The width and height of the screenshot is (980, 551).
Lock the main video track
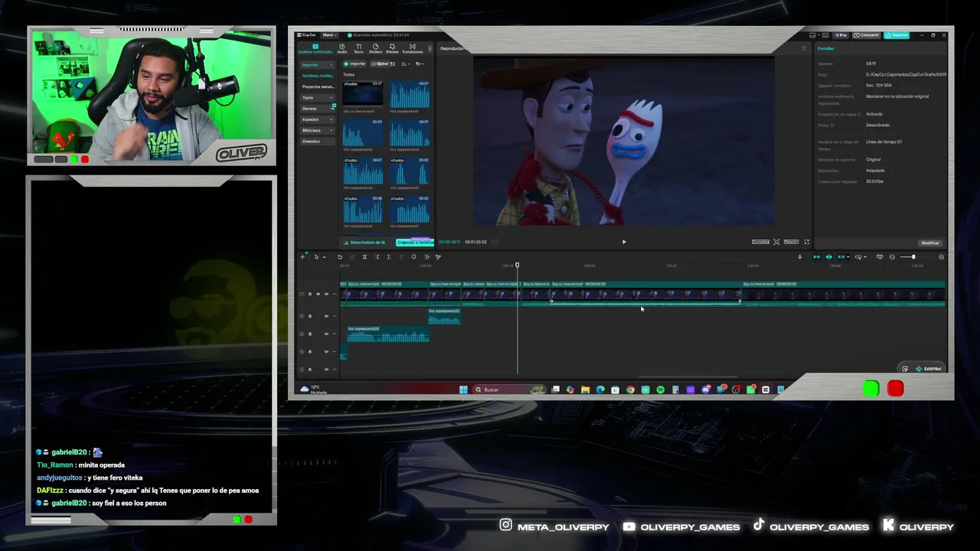[x=310, y=294]
